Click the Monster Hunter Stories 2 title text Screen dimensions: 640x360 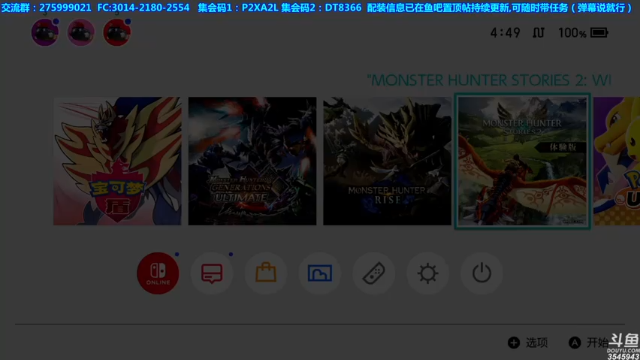[489, 80]
